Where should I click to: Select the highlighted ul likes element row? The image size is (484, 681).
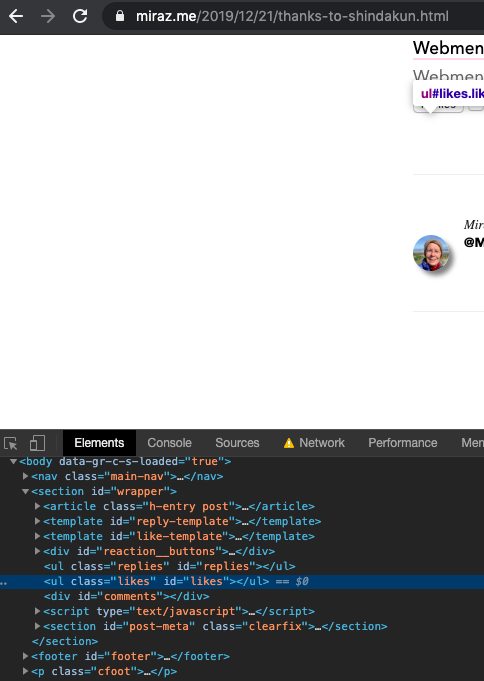coord(242,582)
